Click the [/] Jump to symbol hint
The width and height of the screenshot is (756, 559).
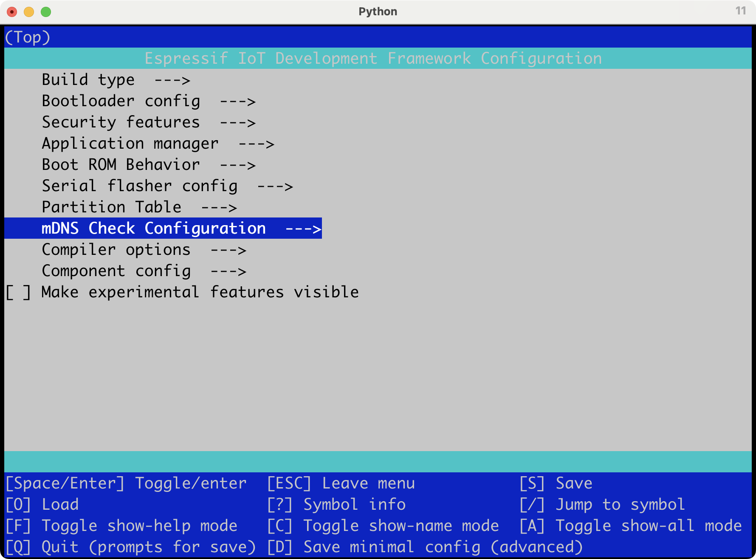tap(602, 505)
